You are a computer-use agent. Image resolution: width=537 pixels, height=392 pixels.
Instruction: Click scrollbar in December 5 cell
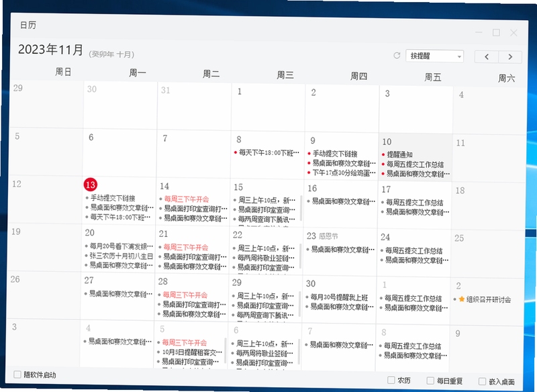226,350
